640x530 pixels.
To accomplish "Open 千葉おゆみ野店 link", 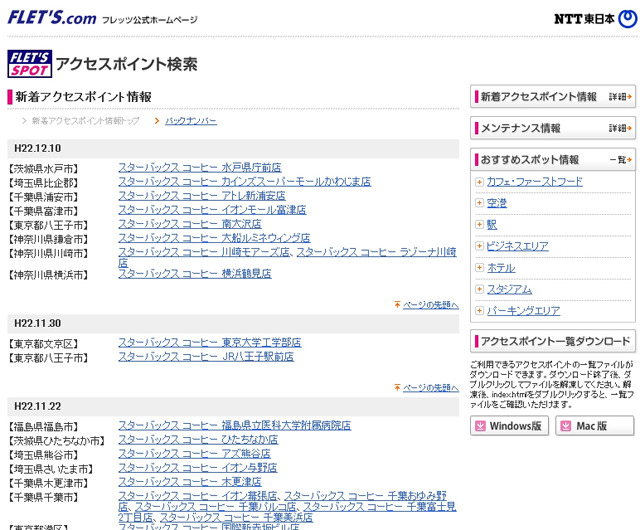I will (x=365, y=496).
